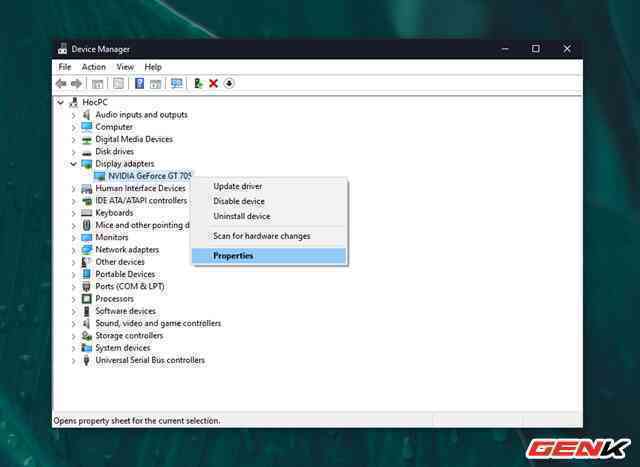Click the NVIDIA GeForce device icon
The image size is (640, 467).
(x=99, y=176)
